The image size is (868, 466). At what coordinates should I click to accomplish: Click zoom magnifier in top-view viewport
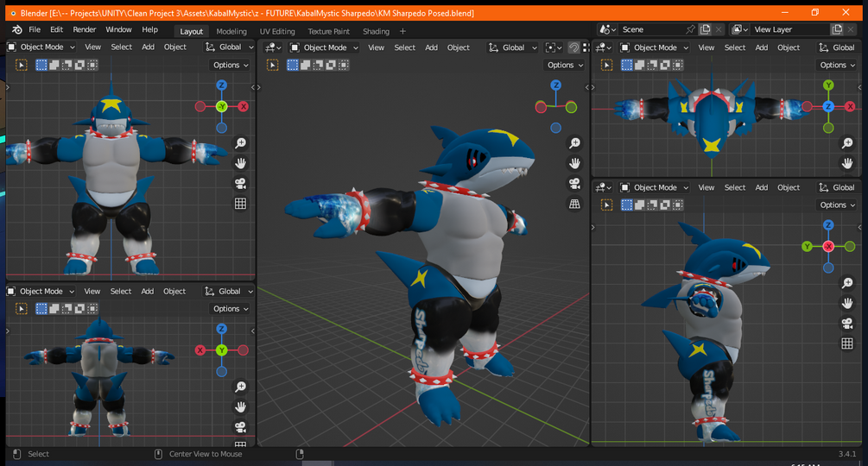click(x=847, y=143)
